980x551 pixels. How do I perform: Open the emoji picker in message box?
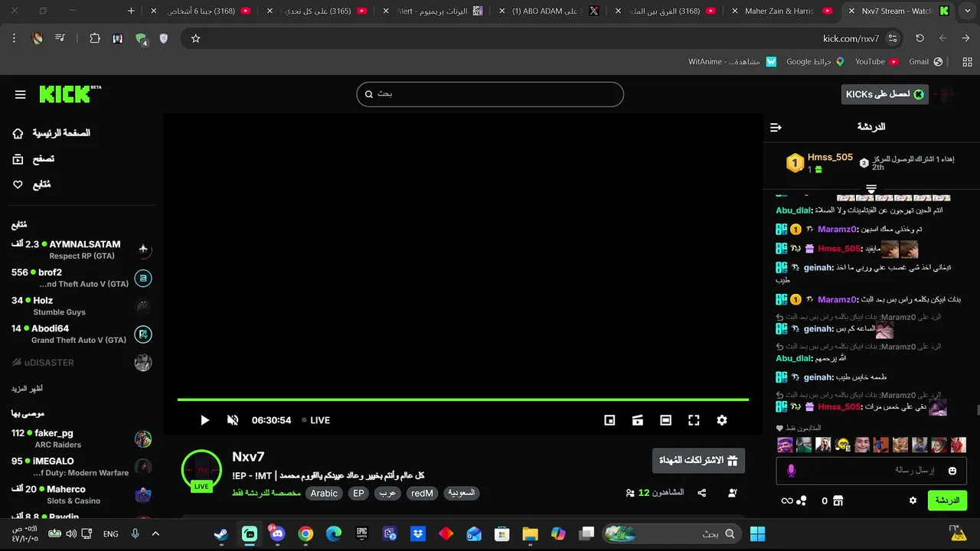click(x=952, y=471)
